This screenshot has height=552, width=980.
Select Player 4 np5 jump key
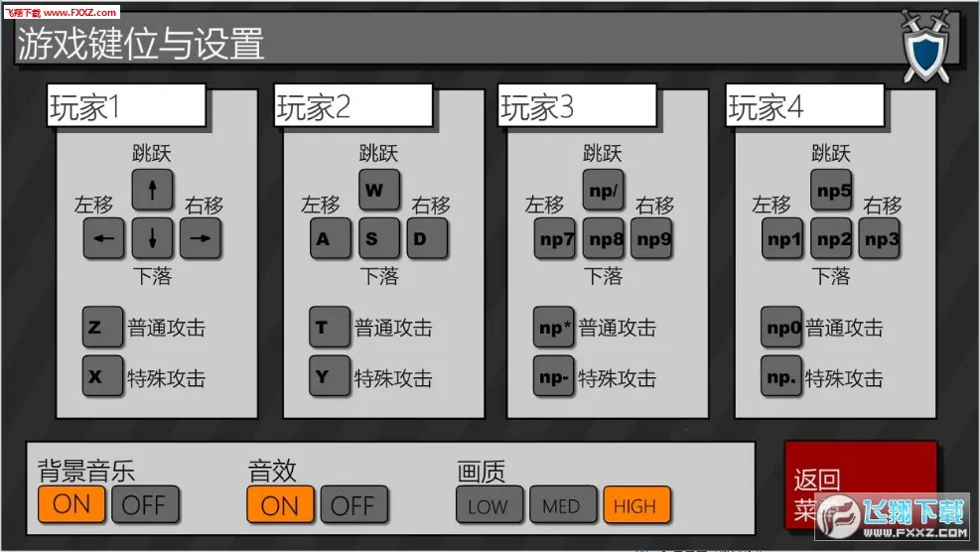pos(831,190)
